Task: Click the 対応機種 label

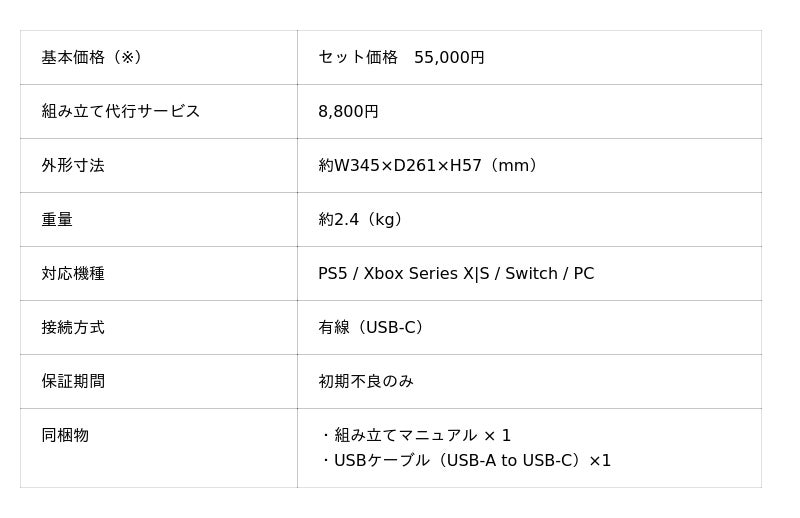Action: (73, 274)
